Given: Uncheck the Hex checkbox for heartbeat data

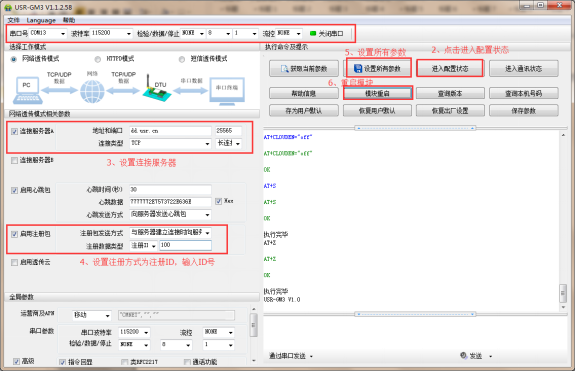Looking at the screenshot, I should point(219,201).
